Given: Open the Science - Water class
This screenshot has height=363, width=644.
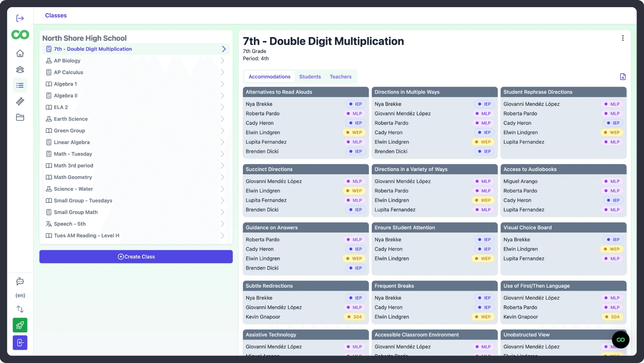Looking at the screenshot, I should [136, 189].
